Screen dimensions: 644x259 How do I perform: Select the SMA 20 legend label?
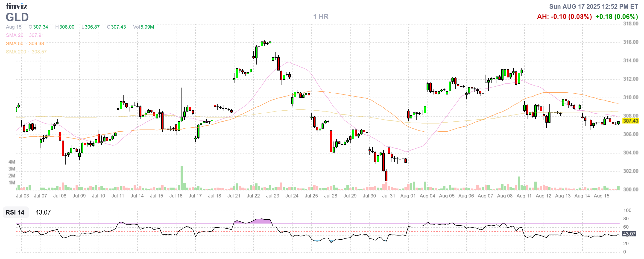(x=15, y=35)
